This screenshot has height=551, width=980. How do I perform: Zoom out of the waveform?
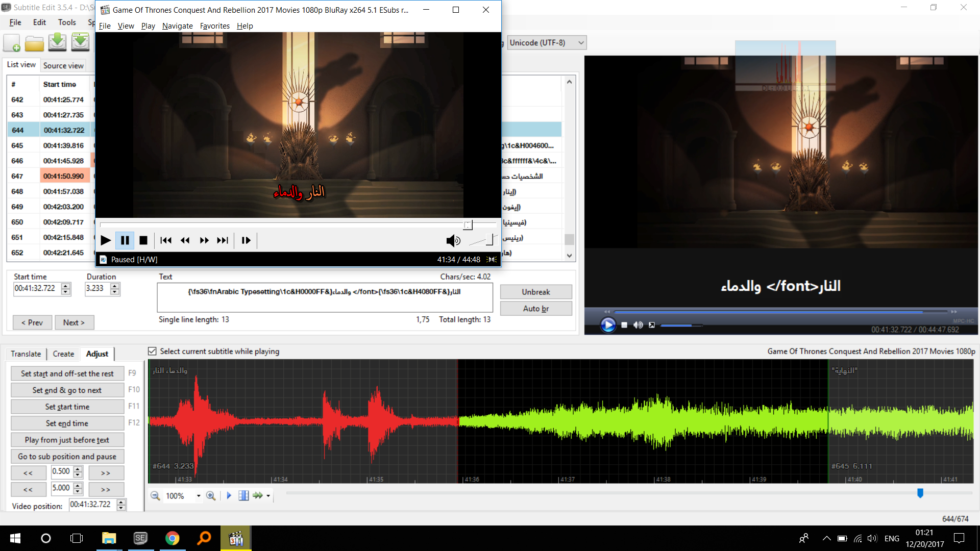pos(156,495)
